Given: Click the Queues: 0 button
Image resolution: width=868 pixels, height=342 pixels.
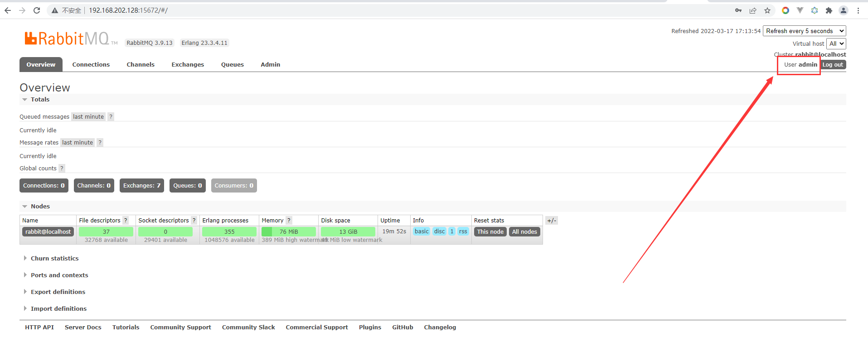Looking at the screenshot, I should pyautogui.click(x=188, y=186).
